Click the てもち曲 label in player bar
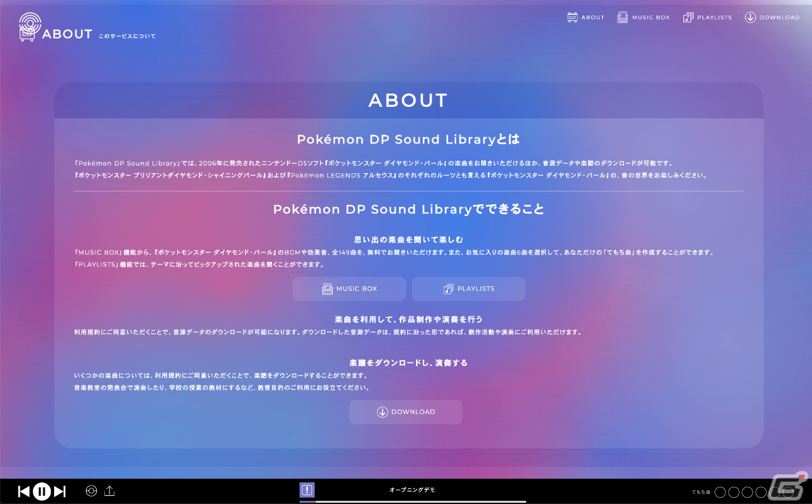Image resolution: width=812 pixels, height=504 pixels. click(x=701, y=492)
